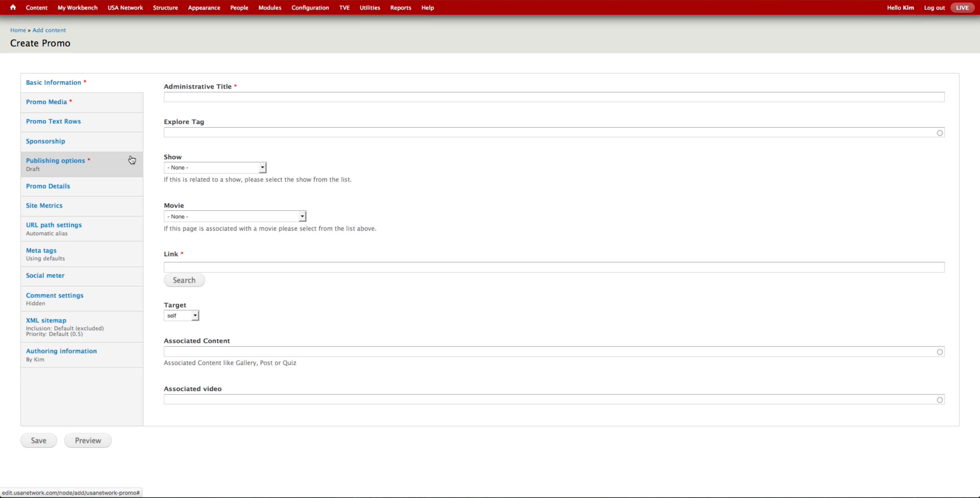Open the Configuration menu
The width and height of the screenshot is (980, 498).
(310, 7)
